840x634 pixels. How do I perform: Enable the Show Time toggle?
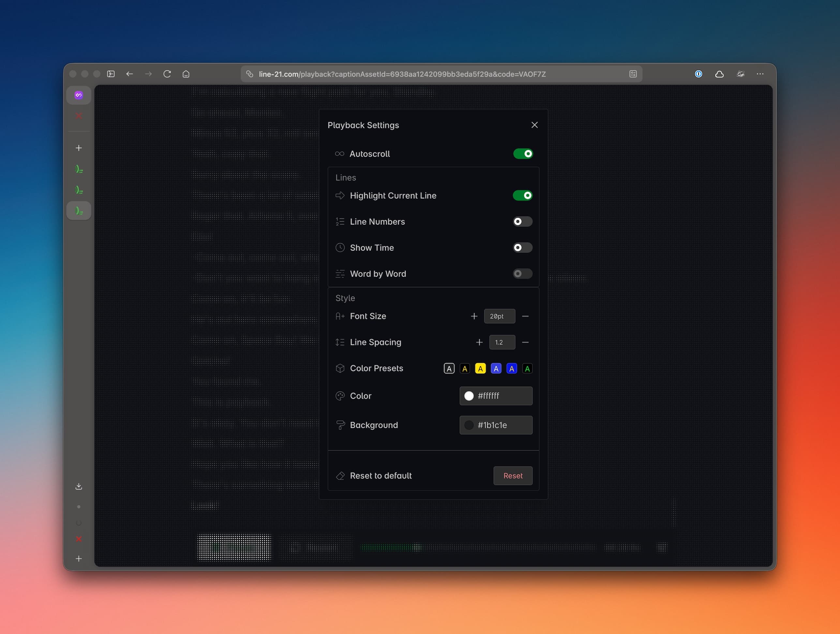click(522, 247)
